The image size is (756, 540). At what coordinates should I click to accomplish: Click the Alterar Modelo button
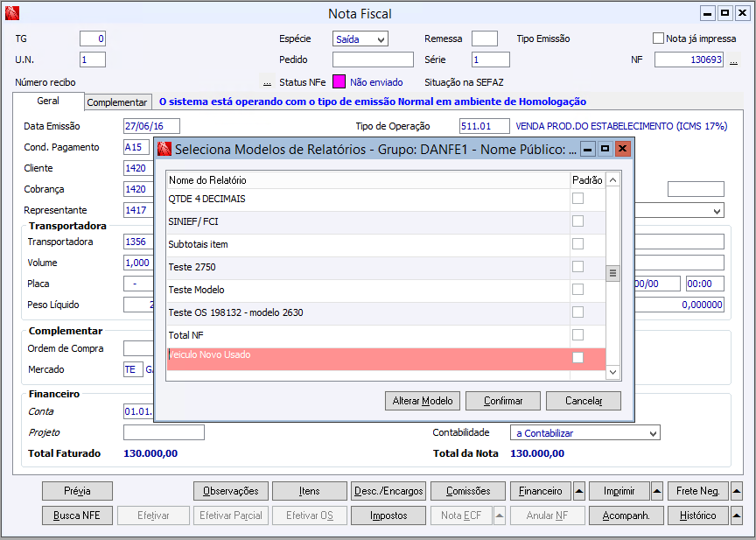423,401
